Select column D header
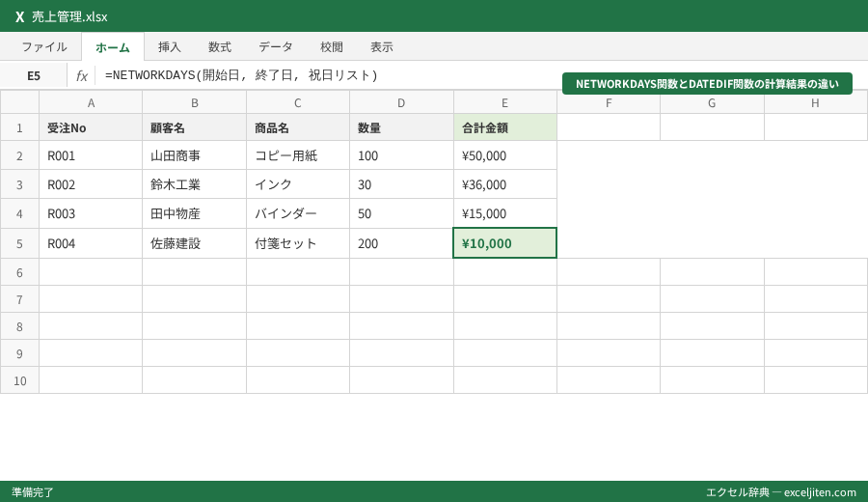Viewport: 868px width, 502px height. click(x=401, y=102)
